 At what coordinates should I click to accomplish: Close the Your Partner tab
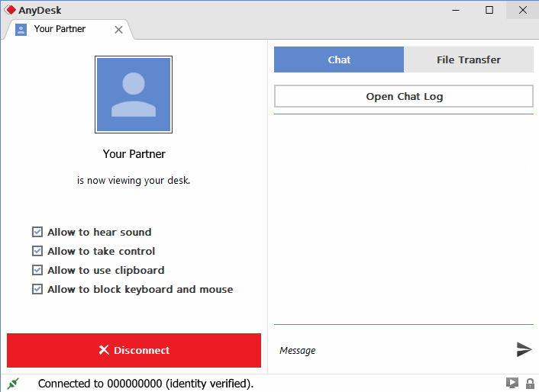click(x=118, y=30)
